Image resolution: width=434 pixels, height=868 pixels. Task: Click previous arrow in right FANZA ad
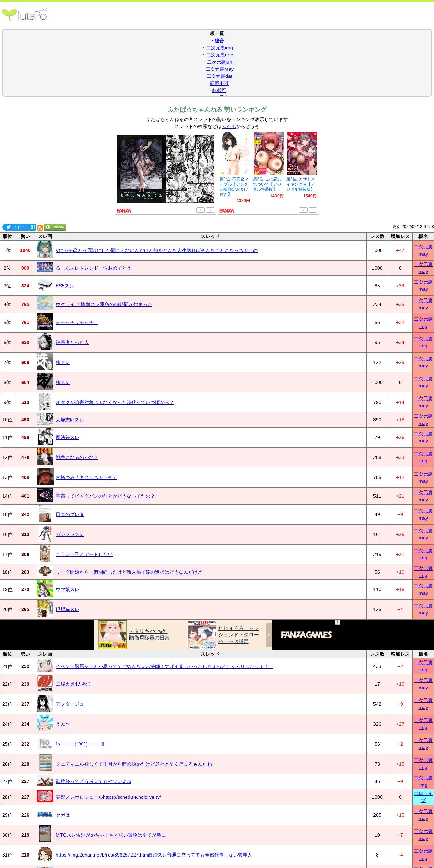(x=303, y=210)
